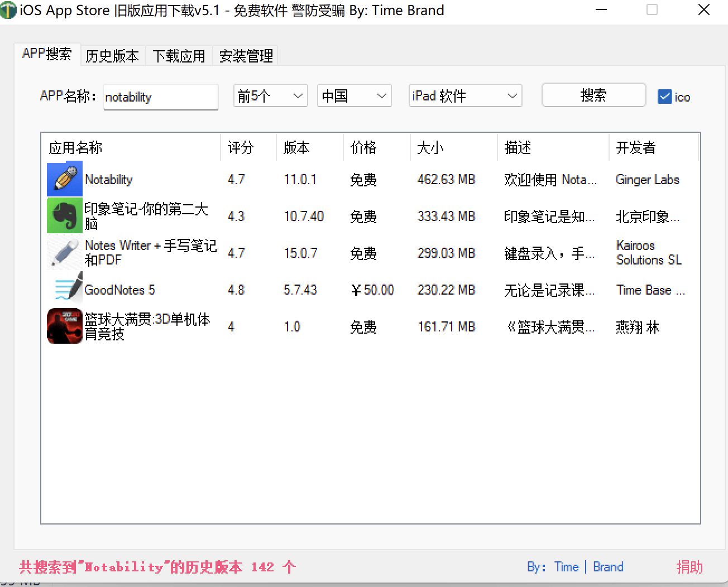Open the Time link in footer

point(566,567)
